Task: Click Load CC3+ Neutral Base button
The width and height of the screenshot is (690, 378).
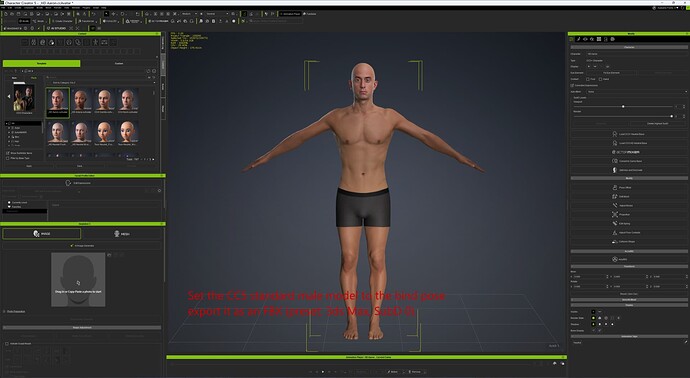Action: coord(629,134)
